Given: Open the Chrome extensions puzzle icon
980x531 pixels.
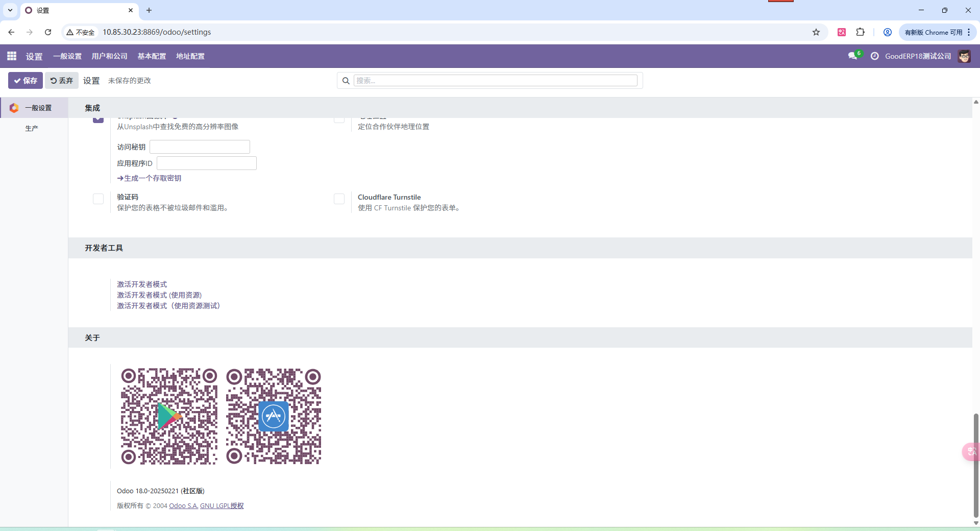Looking at the screenshot, I should tap(861, 32).
